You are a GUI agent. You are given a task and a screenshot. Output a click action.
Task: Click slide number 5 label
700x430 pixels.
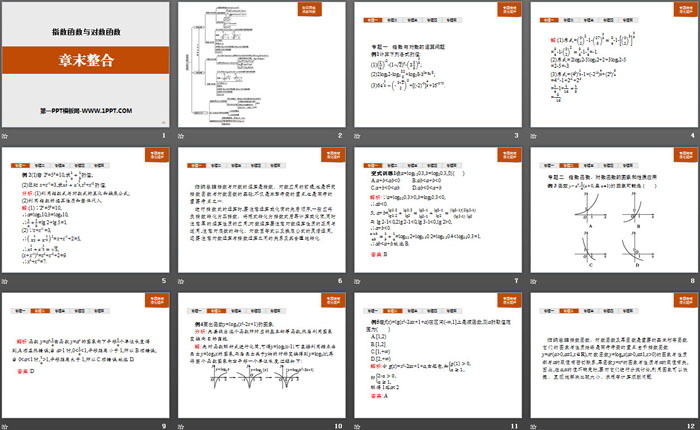[164, 280]
